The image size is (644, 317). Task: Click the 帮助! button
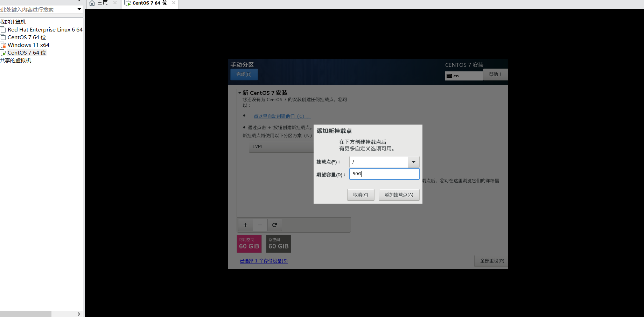[x=495, y=75]
